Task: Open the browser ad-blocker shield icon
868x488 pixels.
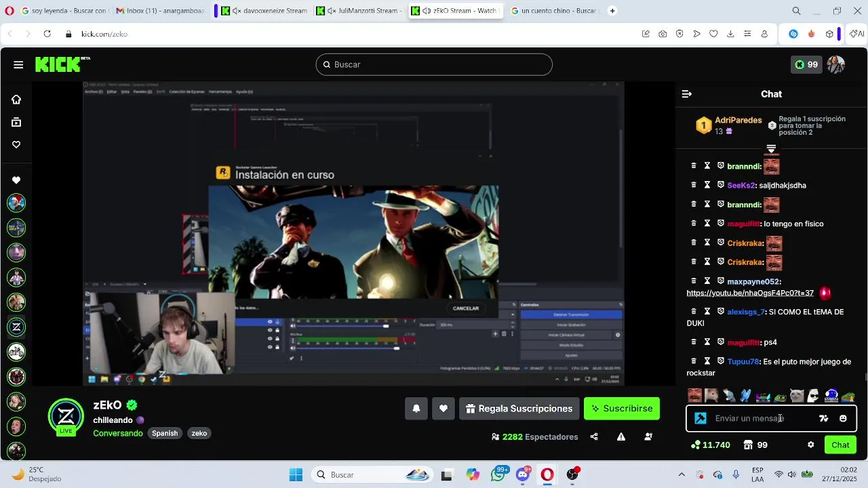Action: pos(679,34)
